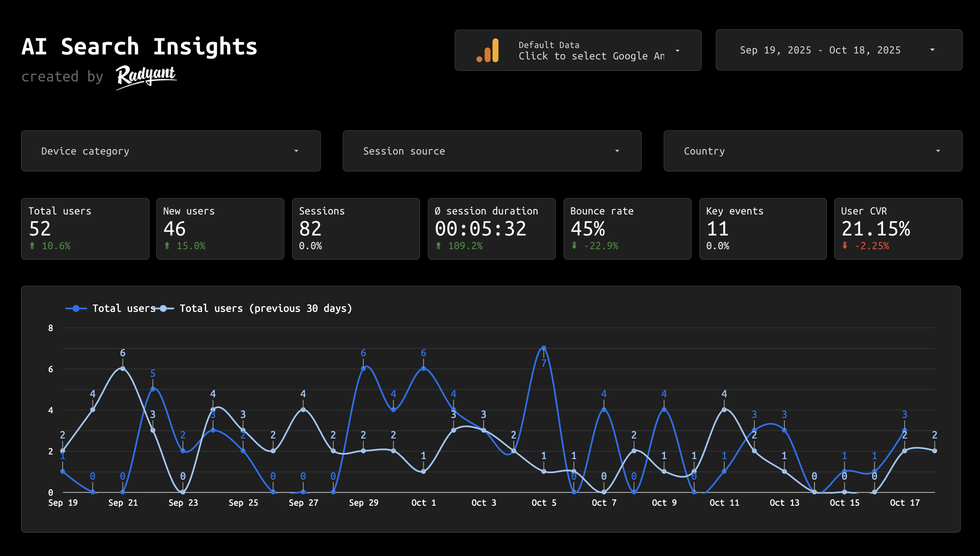The image size is (980, 556).
Task: Click the Country dropdown arrow
Action: coord(938,151)
